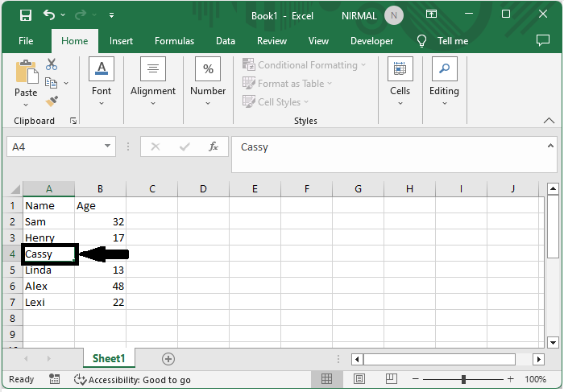Expand the Font group
This screenshot has height=392, width=564.
(x=102, y=82)
